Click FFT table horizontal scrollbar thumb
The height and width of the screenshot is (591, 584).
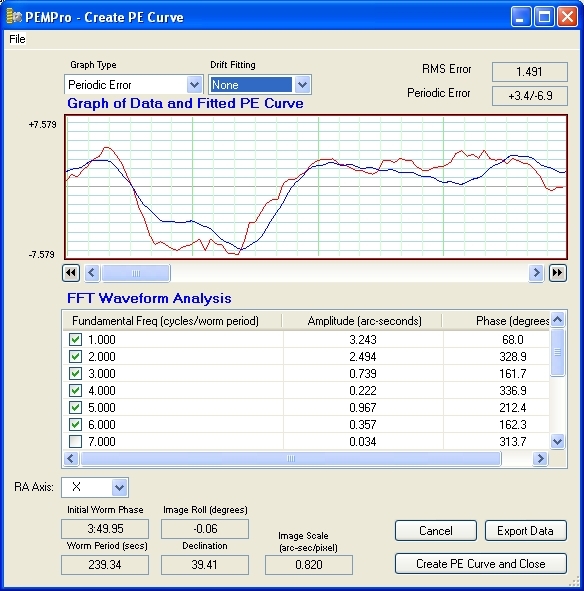click(291, 458)
